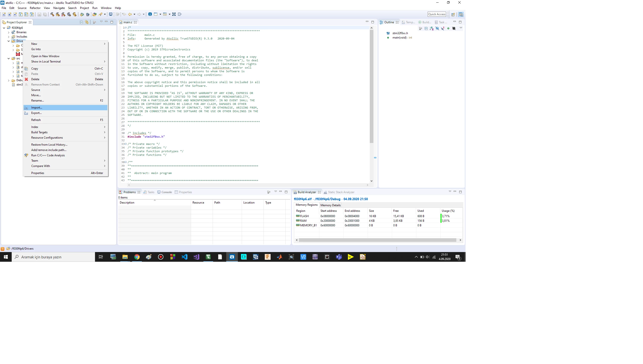Toggle Hide Fields in Outline toolbar
Viewport: 643px width, 364px height.
point(437,29)
